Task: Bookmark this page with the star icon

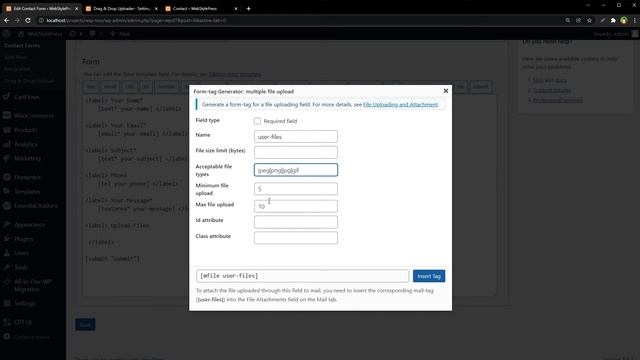Action: tap(589, 20)
